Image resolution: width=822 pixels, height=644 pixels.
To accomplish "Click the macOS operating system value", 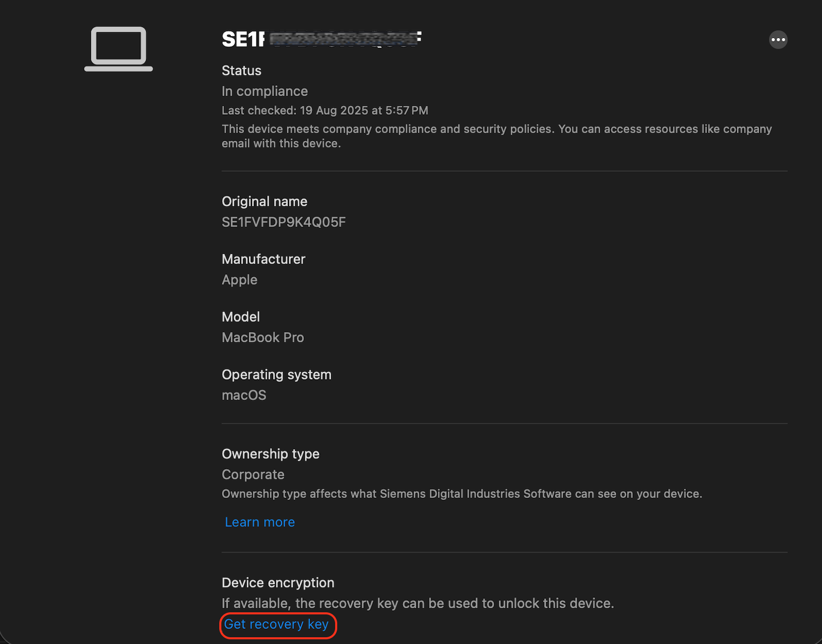I will click(x=244, y=395).
